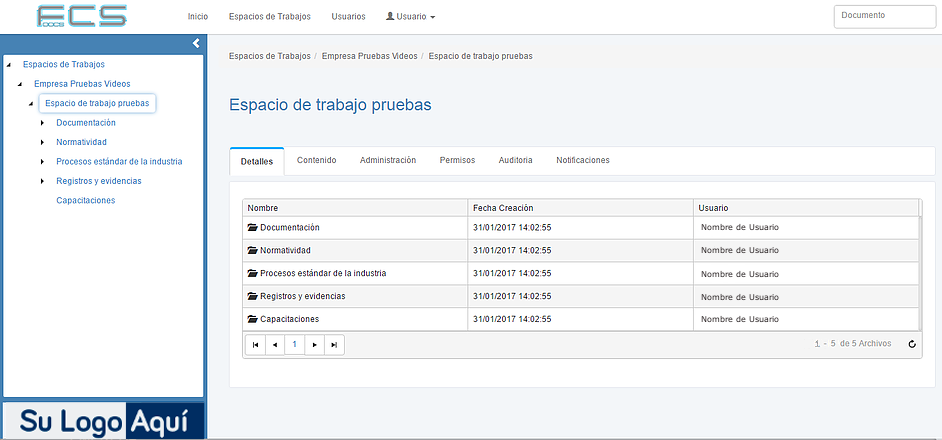Go to next page of file list
The image size is (942, 440).
[315, 344]
